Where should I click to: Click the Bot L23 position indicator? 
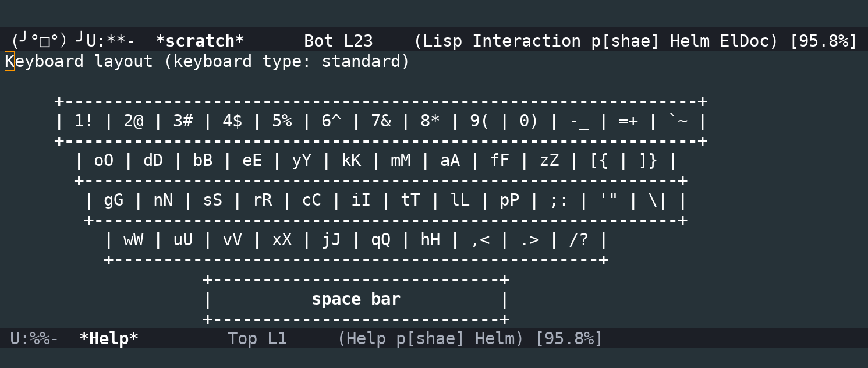(x=338, y=41)
